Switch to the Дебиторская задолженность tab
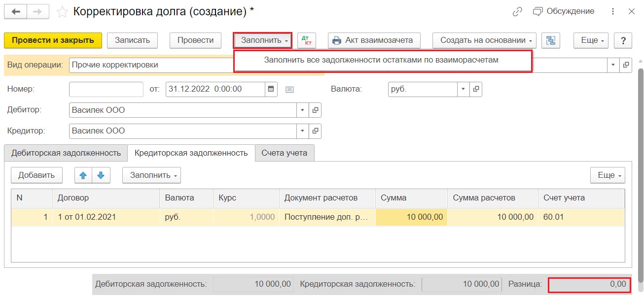 coord(66,153)
